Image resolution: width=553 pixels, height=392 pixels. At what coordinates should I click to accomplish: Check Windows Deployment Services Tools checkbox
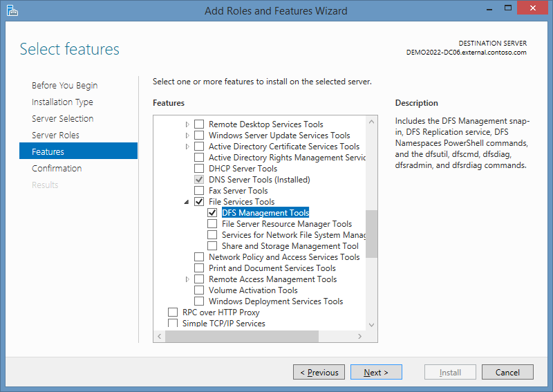199,301
